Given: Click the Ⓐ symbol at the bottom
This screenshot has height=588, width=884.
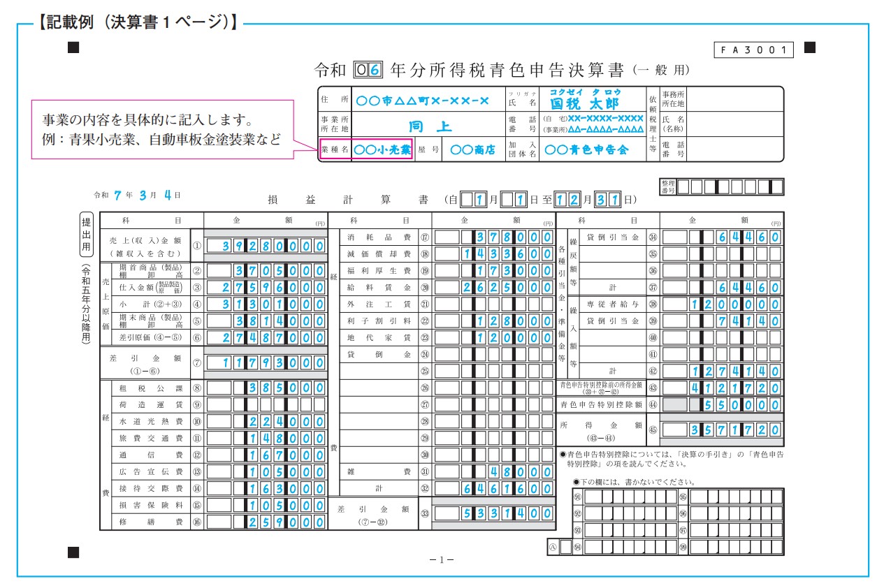Looking at the screenshot, I should point(553,547).
